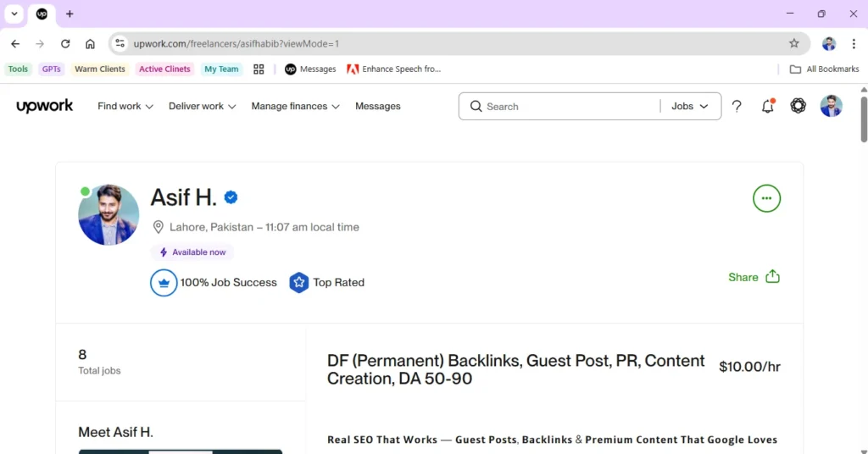The width and height of the screenshot is (868, 454).
Task: Open the three-dots profile options button
Action: 766,198
